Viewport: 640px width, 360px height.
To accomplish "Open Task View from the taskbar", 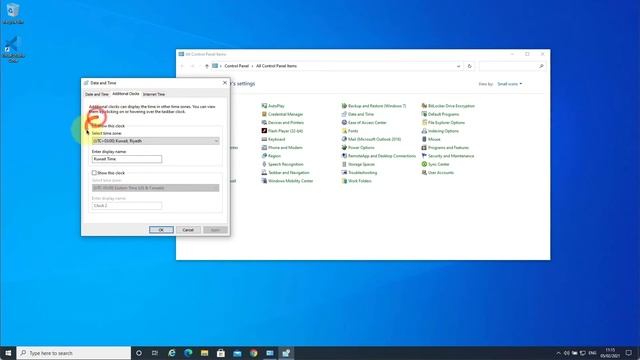I will 155,353.
